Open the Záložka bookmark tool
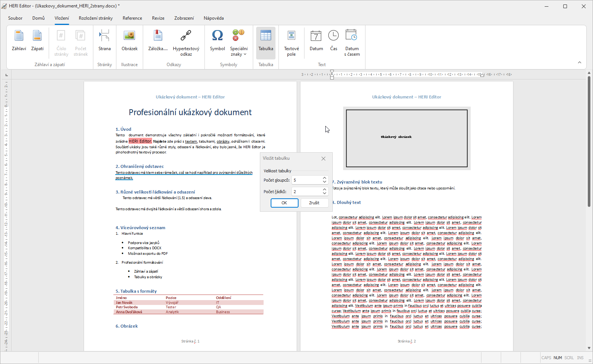 click(158, 40)
